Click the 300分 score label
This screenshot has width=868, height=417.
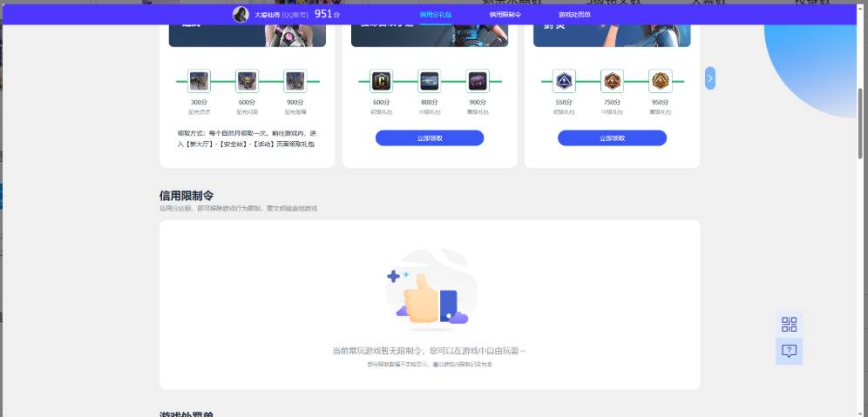200,103
